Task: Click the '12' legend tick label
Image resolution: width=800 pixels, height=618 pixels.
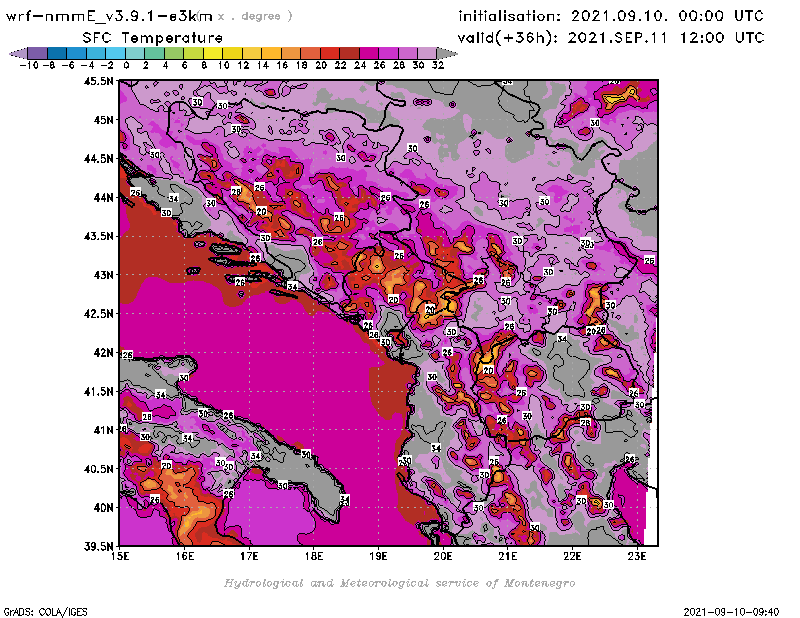Action: (x=243, y=65)
